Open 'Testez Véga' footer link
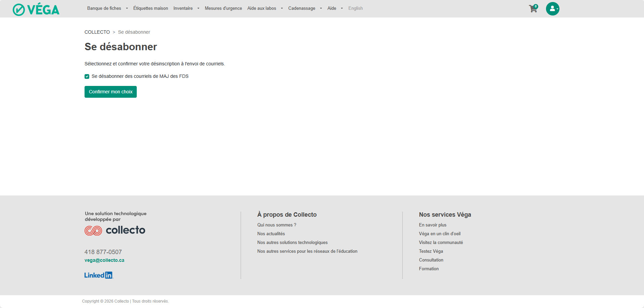644x308 pixels. coord(431,251)
